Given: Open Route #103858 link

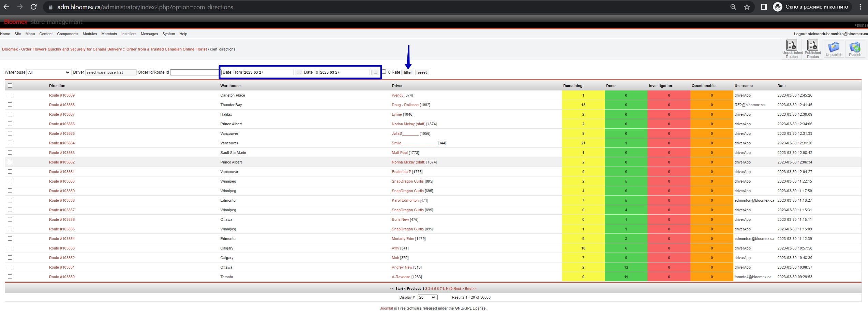Looking at the screenshot, I should pyautogui.click(x=62, y=200).
